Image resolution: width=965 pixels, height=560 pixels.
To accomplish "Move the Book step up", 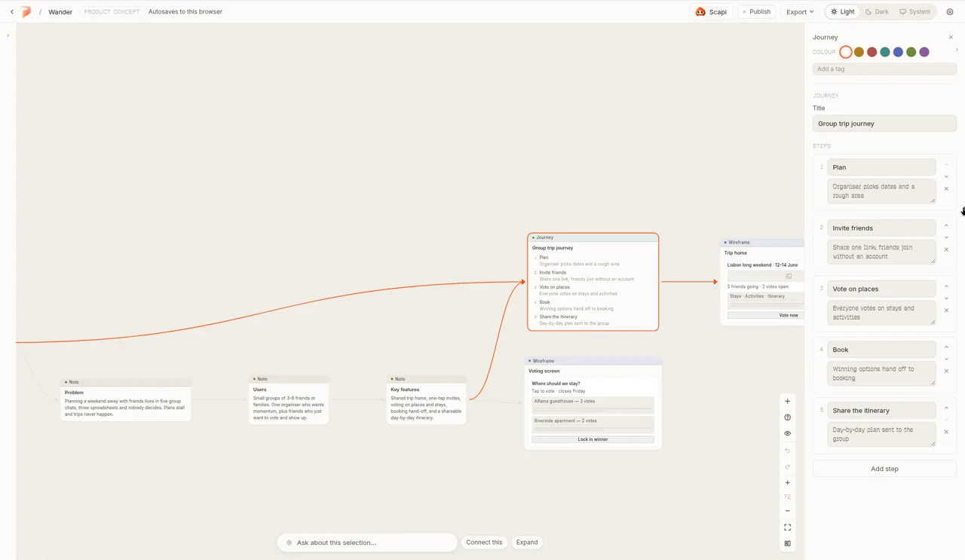I will (947, 347).
